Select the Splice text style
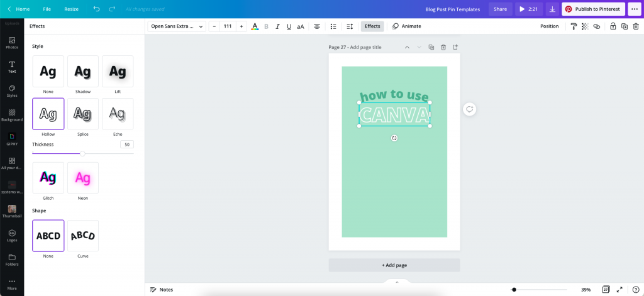644x296 pixels. pos(82,114)
